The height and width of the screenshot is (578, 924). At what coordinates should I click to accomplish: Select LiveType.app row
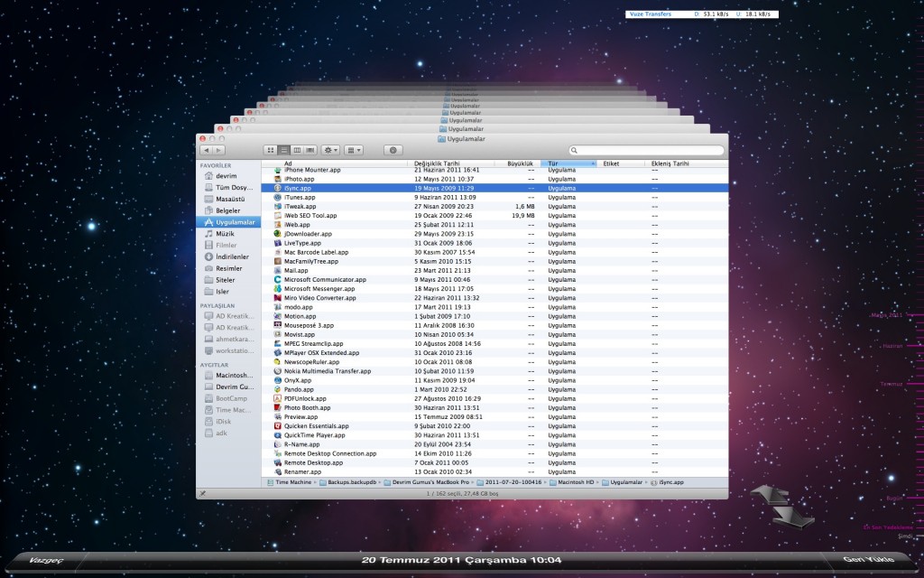click(x=495, y=243)
